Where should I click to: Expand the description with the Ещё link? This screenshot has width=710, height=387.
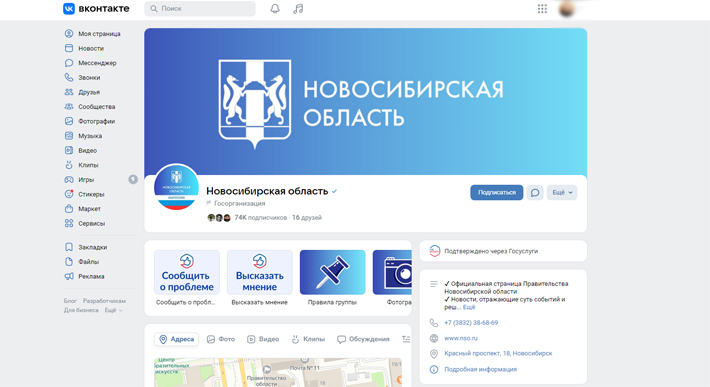[469, 307]
